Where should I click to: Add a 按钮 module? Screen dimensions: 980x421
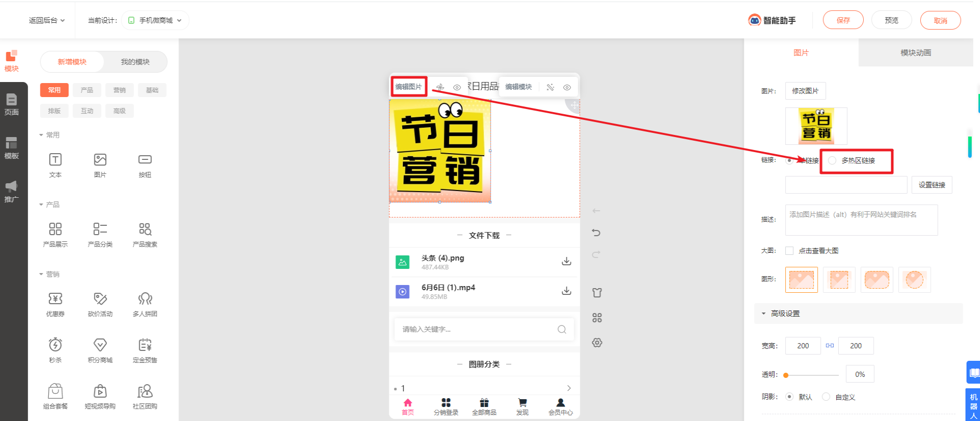point(145,165)
